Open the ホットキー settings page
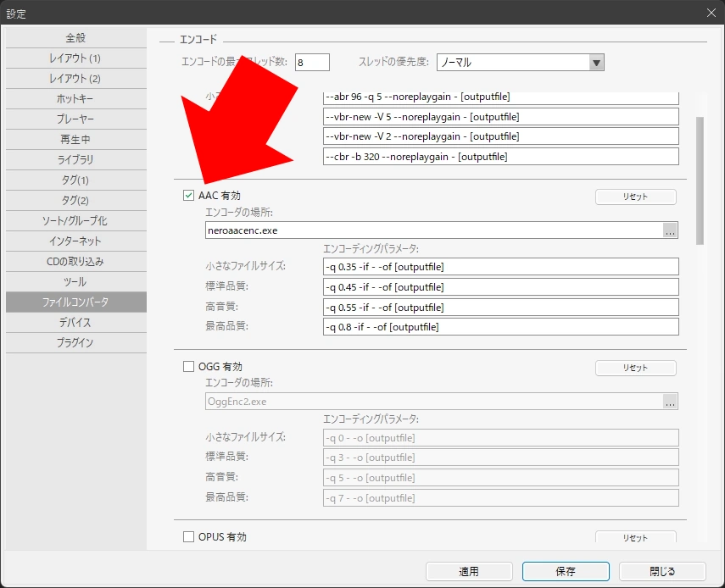Image resolution: width=725 pixels, height=588 pixels. (76, 98)
